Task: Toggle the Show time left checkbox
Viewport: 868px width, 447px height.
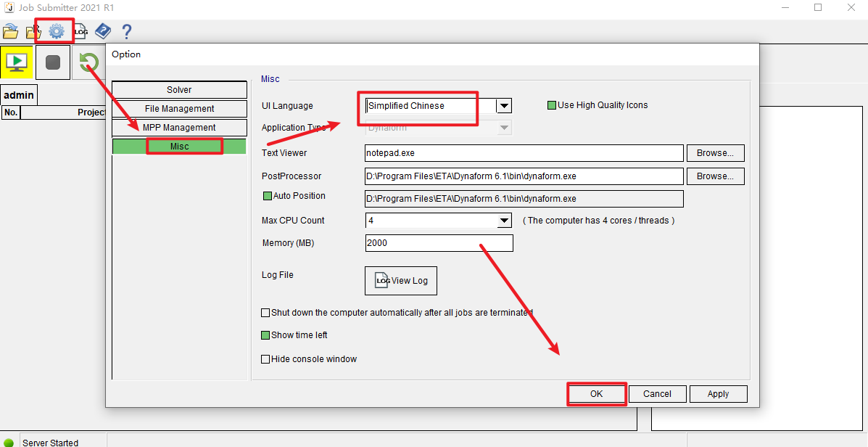Action: (265, 335)
